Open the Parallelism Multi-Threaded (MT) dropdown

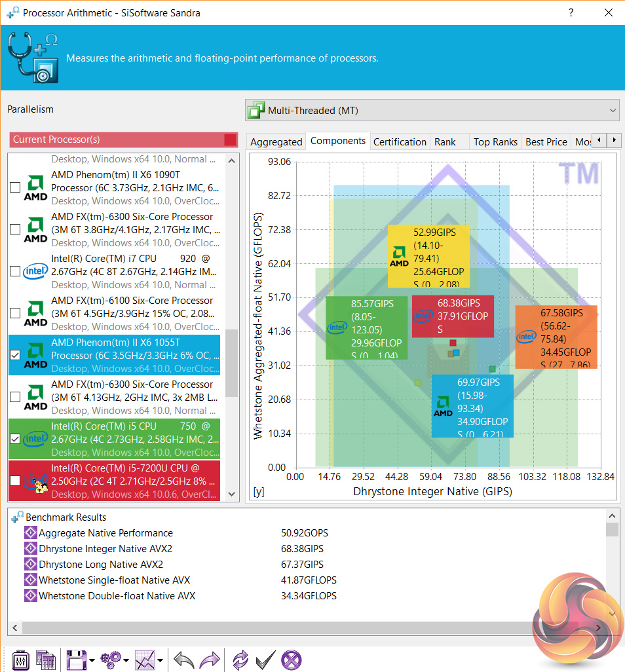click(432, 111)
